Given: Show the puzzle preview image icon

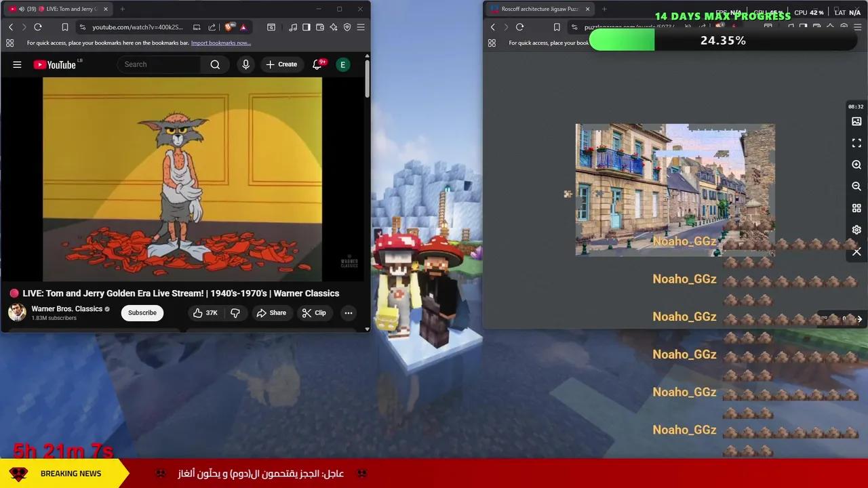Looking at the screenshot, I should tap(856, 121).
